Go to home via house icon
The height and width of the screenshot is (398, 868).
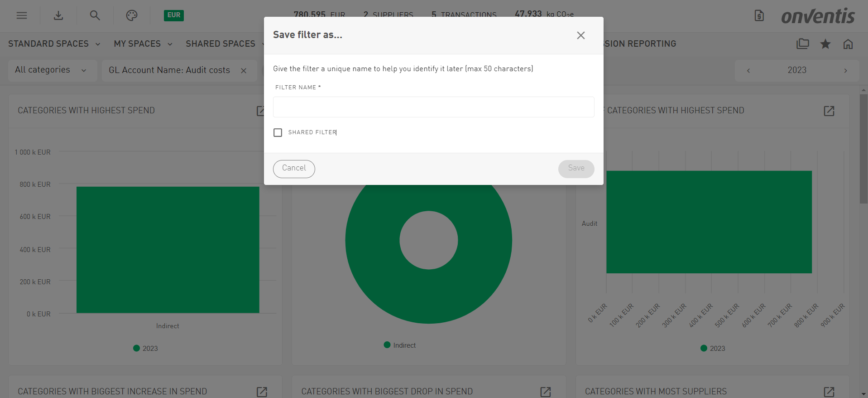(848, 44)
